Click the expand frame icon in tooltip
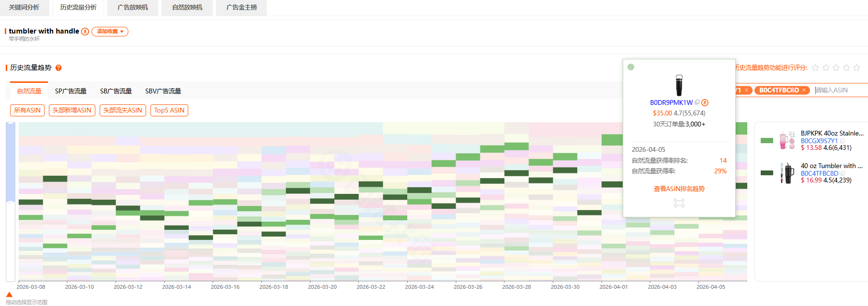Screen dimensions: 868x306 [x=679, y=203]
